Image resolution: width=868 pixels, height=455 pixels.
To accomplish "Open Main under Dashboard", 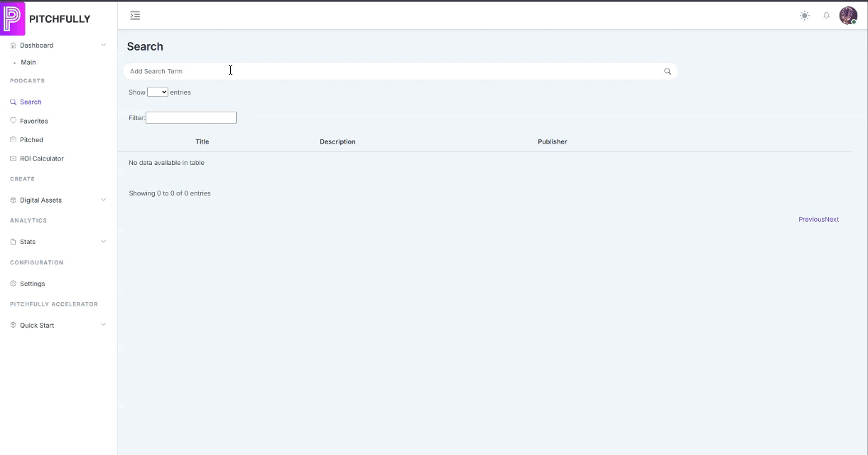I will tap(28, 63).
